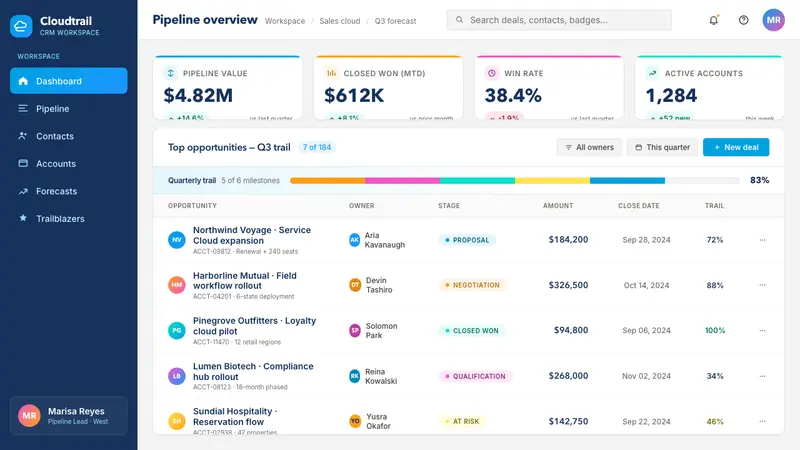Viewport: 800px width, 450px height.
Task: Open more options for Northwind Voyage row
Action: (x=762, y=240)
